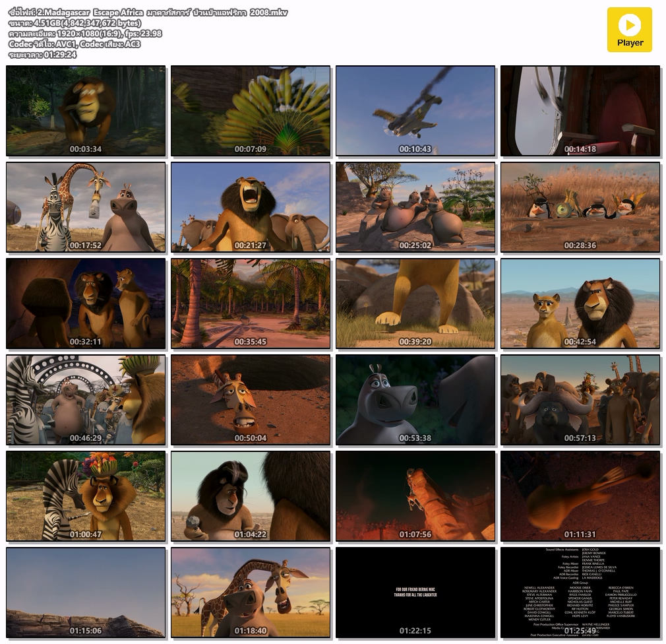Select the lion paws thumbnail at 00:39:20
This screenshot has height=644, width=666.
pyautogui.click(x=415, y=304)
